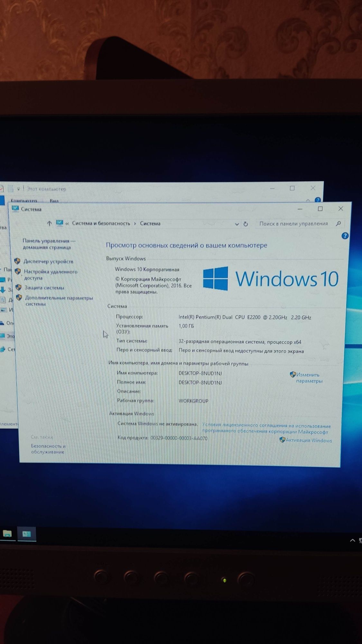
Task: Close the Система window
Action: point(341,208)
